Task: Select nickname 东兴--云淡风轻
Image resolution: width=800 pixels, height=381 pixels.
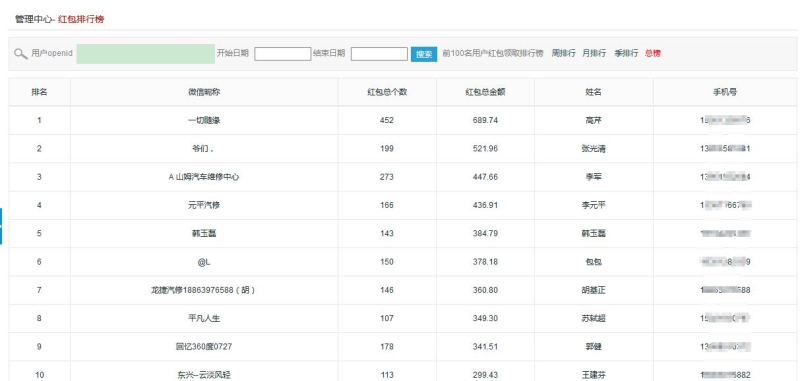Action: (204, 375)
